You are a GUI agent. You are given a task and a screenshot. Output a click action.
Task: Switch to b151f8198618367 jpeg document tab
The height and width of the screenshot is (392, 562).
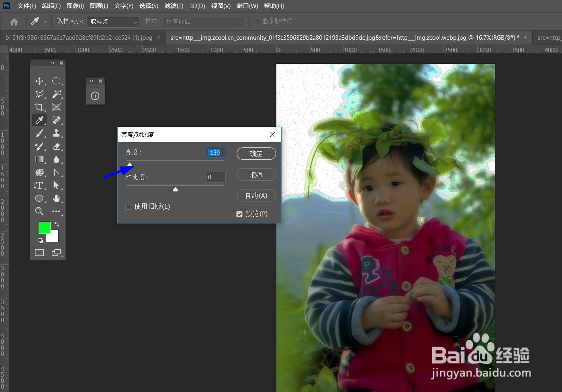click(79, 38)
